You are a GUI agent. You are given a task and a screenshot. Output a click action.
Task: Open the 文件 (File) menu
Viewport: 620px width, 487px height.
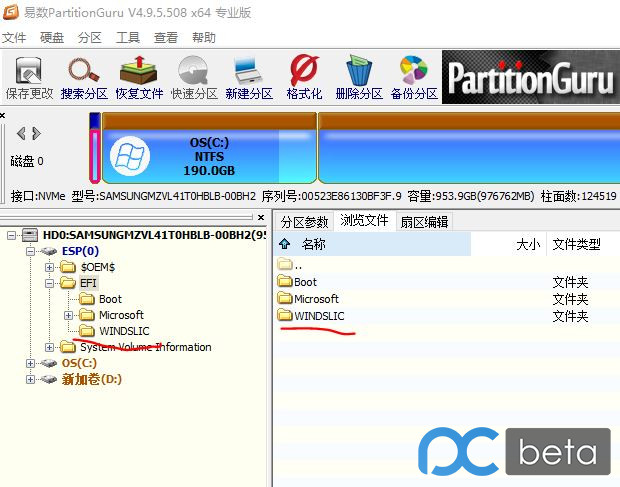point(14,38)
